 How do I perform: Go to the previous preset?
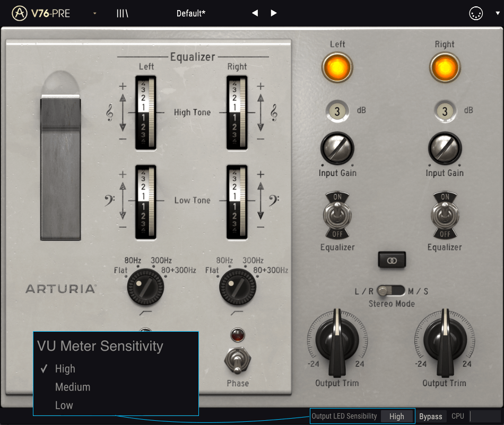(255, 13)
